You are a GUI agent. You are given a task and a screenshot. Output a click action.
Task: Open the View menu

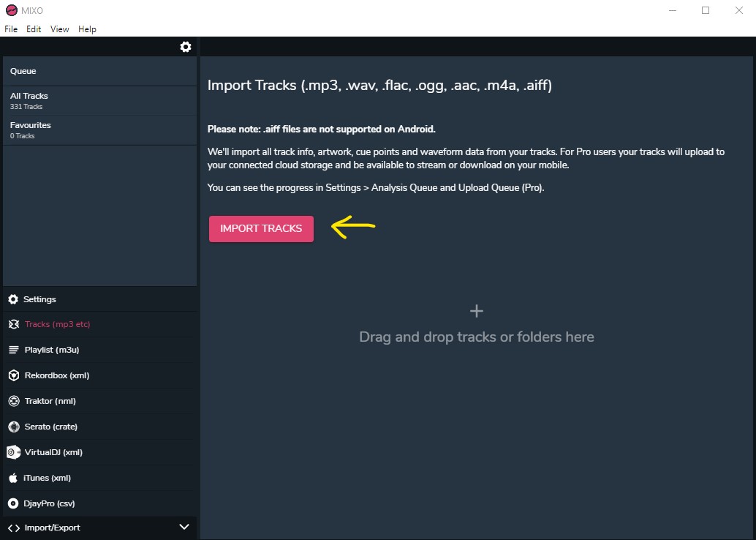pyautogui.click(x=60, y=29)
